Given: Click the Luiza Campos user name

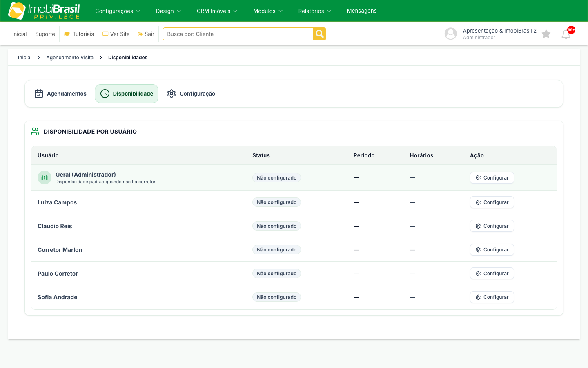Looking at the screenshot, I should pyautogui.click(x=57, y=202).
